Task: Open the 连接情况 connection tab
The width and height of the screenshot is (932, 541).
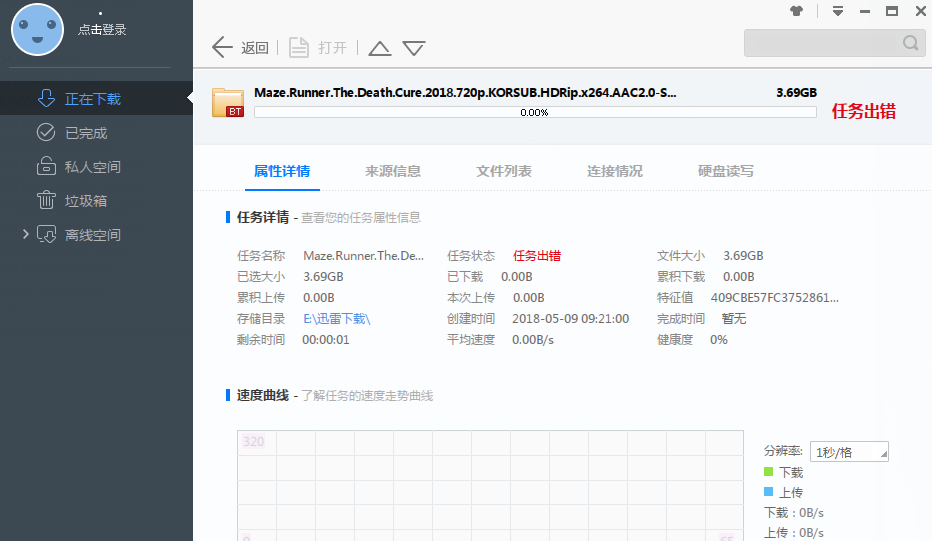Action: click(614, 171)
